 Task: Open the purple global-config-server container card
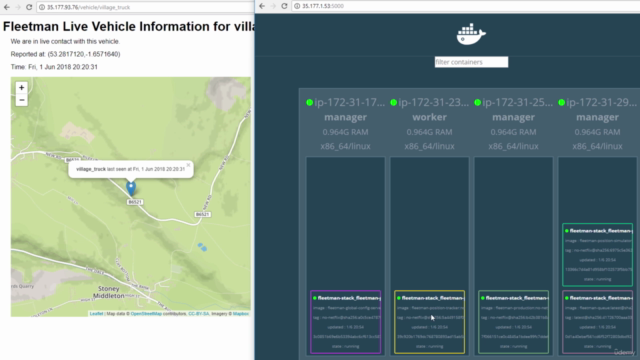(345, 322)
